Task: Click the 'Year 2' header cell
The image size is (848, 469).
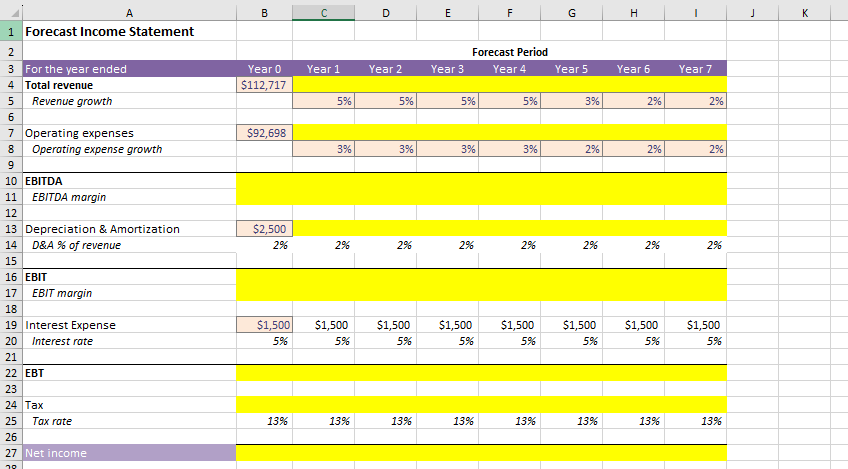Action: coord(386,69)
